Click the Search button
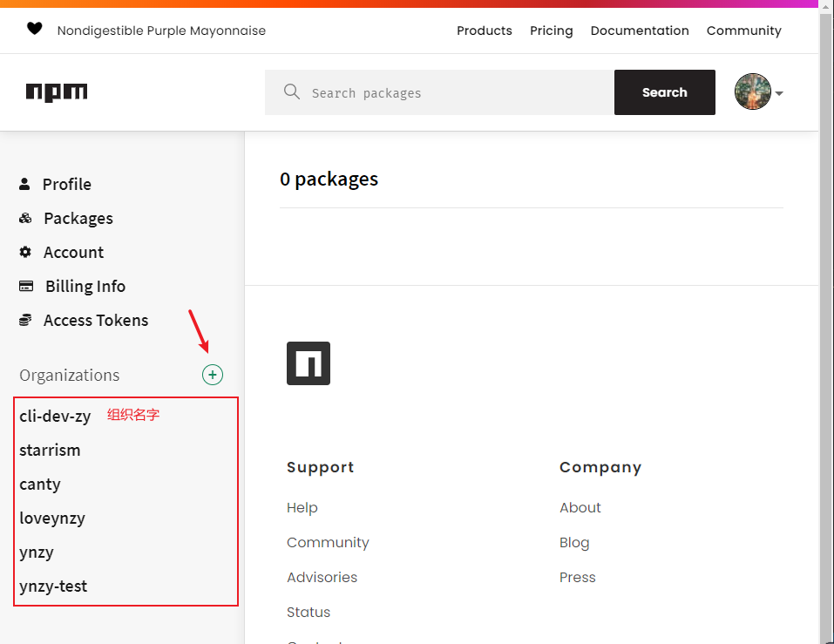Screen dimensions: 834x644 point(665,92)
